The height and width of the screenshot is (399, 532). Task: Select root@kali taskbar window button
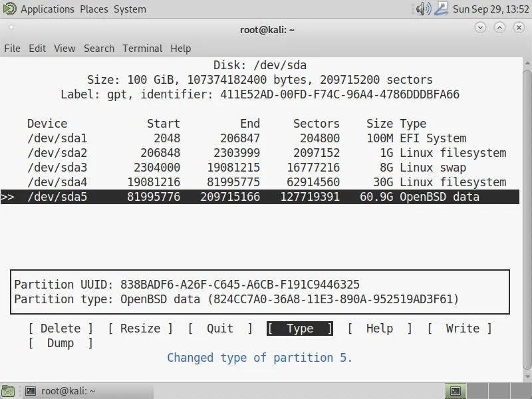coord(88,391)
